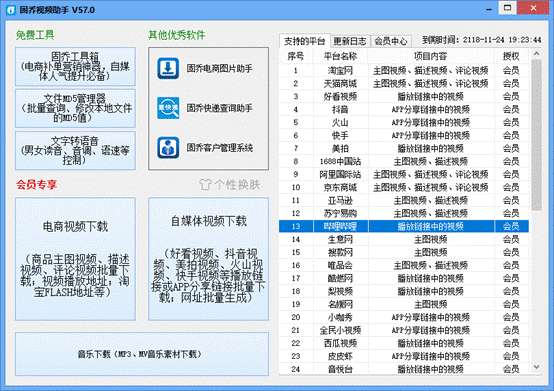Screen dimensions: 554x391
Task: Switch to the 会员中心 tab
Action: coord(390,41)
